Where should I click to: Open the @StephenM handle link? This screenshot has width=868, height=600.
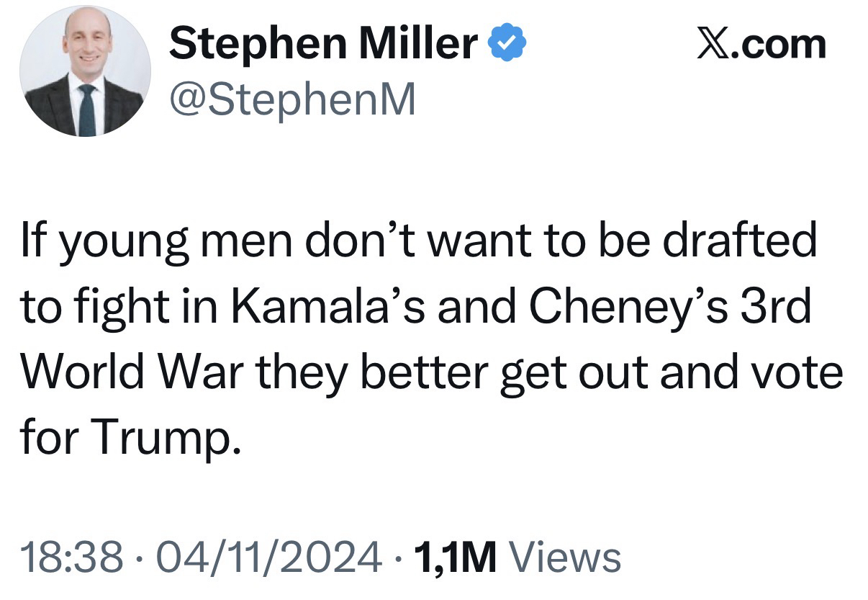point(291,100)
